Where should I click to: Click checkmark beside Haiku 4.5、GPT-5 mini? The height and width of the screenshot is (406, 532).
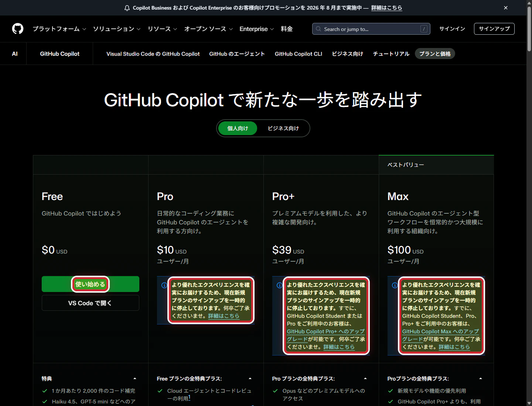[x=45, y=402]
